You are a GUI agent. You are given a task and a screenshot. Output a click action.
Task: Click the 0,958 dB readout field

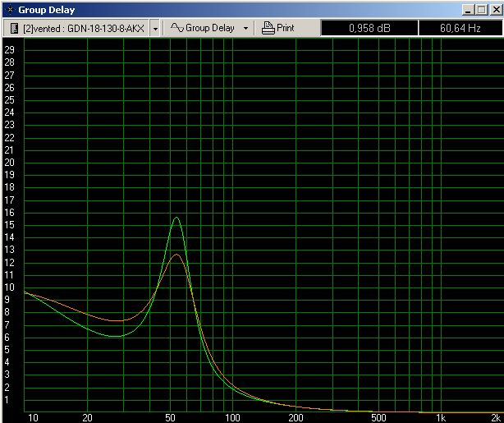coord(369,28)
